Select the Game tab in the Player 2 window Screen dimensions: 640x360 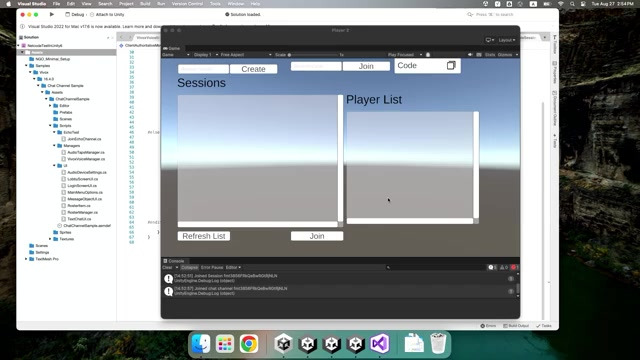click(172, 48)
